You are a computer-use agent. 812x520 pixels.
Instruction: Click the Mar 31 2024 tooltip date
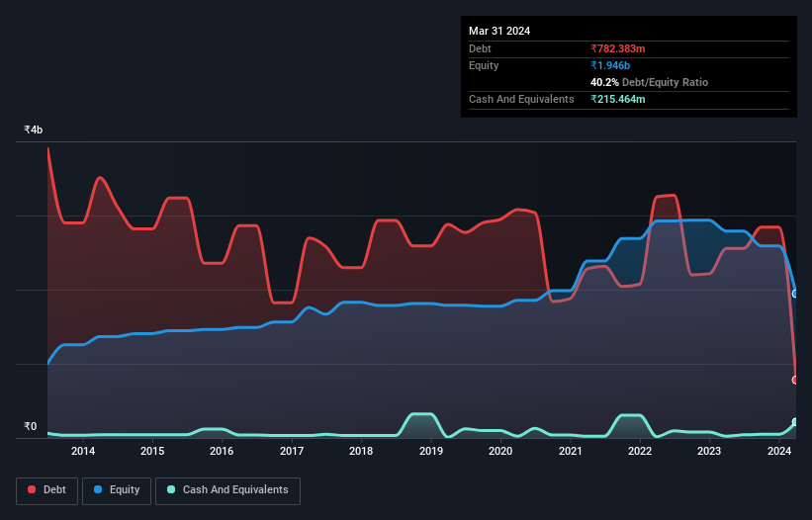click(499, 31)
